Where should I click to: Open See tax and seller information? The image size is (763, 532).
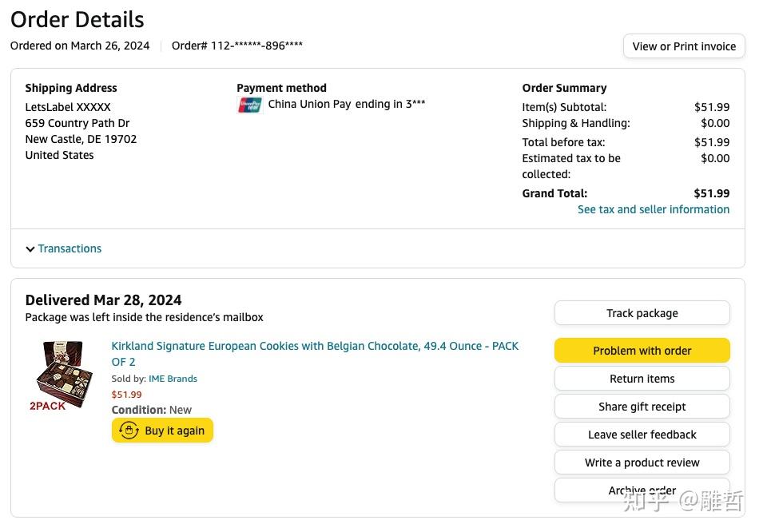click(653, 209)
